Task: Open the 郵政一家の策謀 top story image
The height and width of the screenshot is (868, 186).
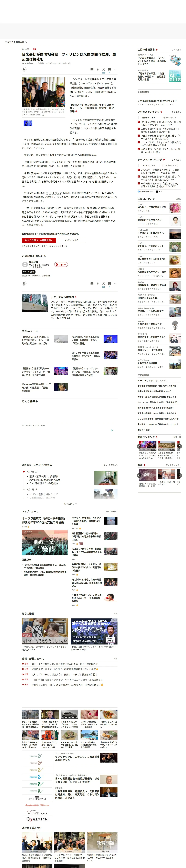Action: tap(45, 542)
